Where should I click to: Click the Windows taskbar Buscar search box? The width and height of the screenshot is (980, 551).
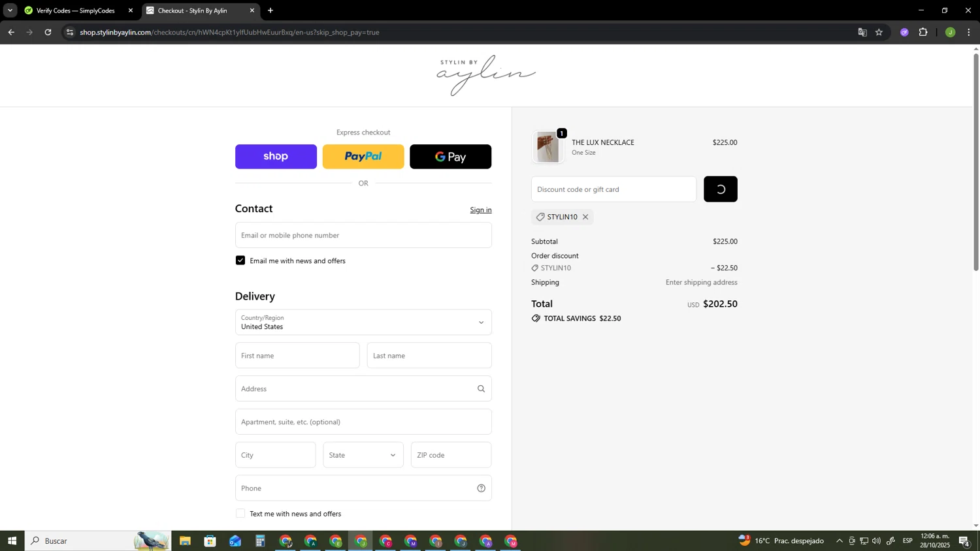(x=98, y=541)
